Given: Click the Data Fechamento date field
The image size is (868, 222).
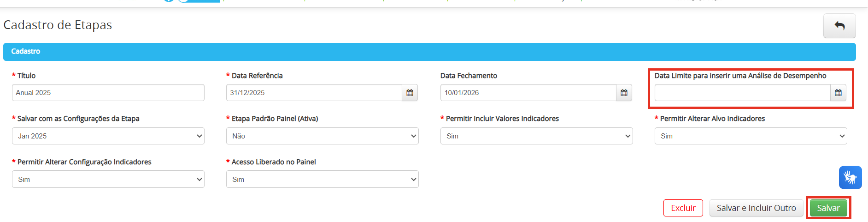Looking at the screenshot, I should pyautogui.click(x=528, y=93).
